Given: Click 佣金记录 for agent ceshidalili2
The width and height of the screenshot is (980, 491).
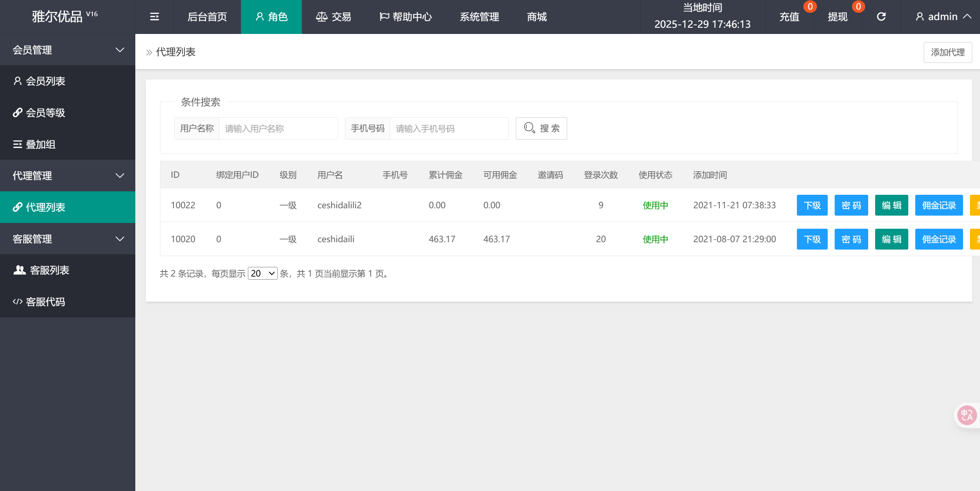Looking at the screenshot, I should pyautogui.click(x=939, y=205).
